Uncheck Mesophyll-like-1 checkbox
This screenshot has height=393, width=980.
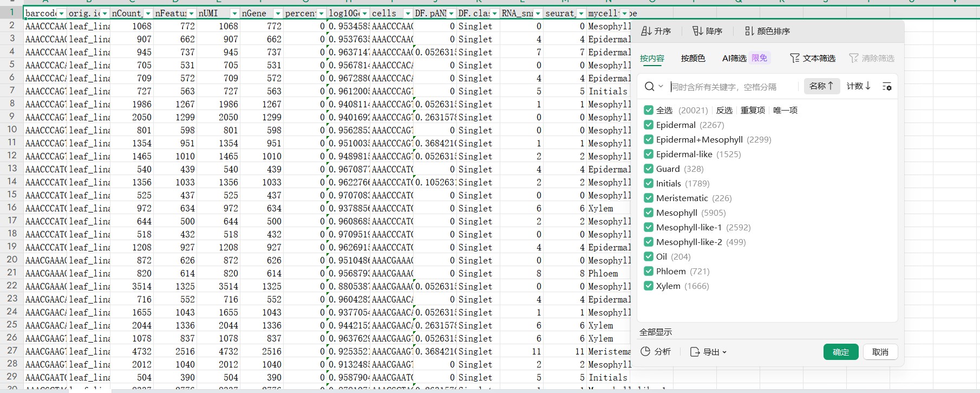click(649, 227)
